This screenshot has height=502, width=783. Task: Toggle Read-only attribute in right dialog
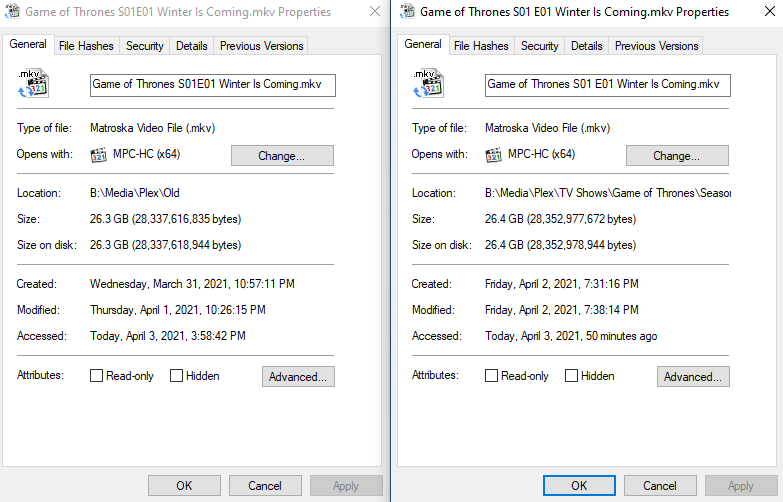click(491, 376)
